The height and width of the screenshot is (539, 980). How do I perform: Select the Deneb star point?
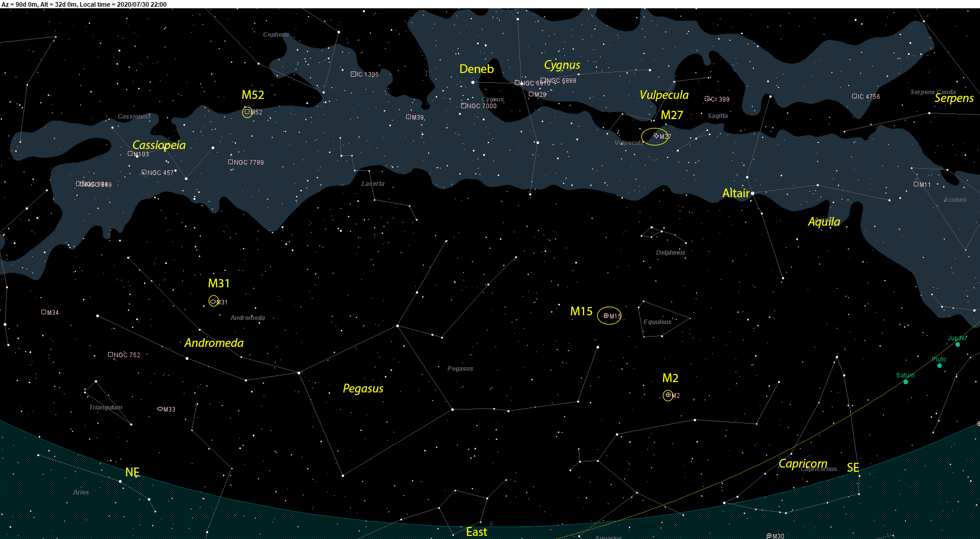click(473, 82)
